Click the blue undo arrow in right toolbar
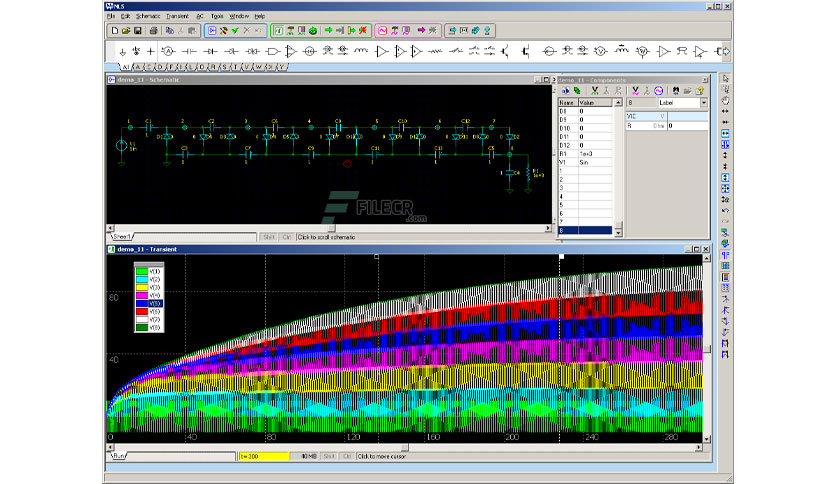 pos(725,211)
